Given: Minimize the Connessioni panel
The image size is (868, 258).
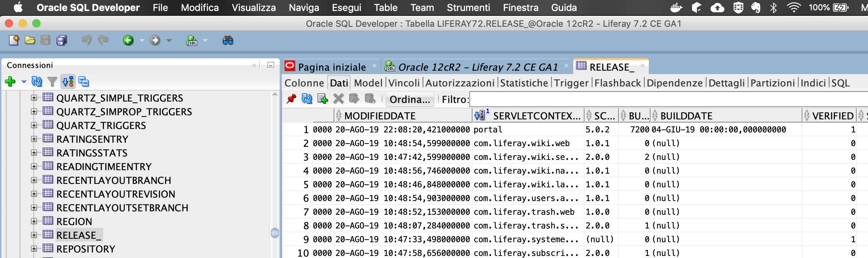Looking at the screenshot, I should pyautogui.click(x=271, y=65).
